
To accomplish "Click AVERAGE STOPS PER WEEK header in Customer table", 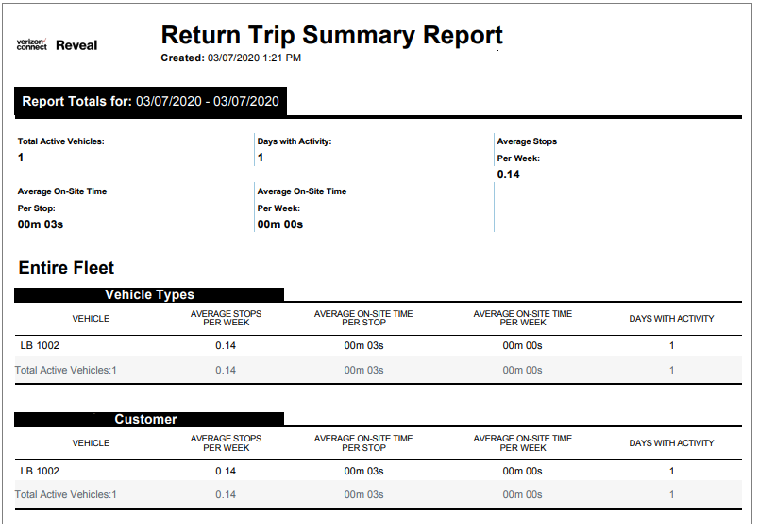I will (226, 443).
